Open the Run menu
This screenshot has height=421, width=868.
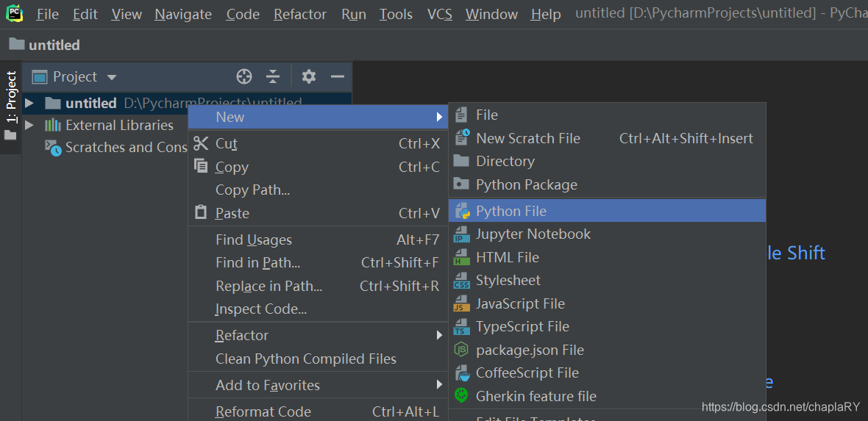click(x=354, y=15)
